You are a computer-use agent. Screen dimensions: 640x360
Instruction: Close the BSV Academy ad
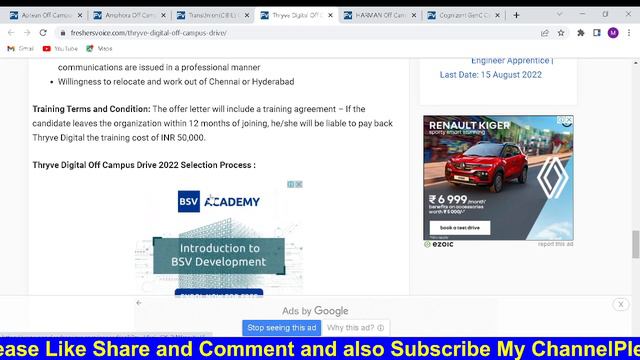[299, 184]
